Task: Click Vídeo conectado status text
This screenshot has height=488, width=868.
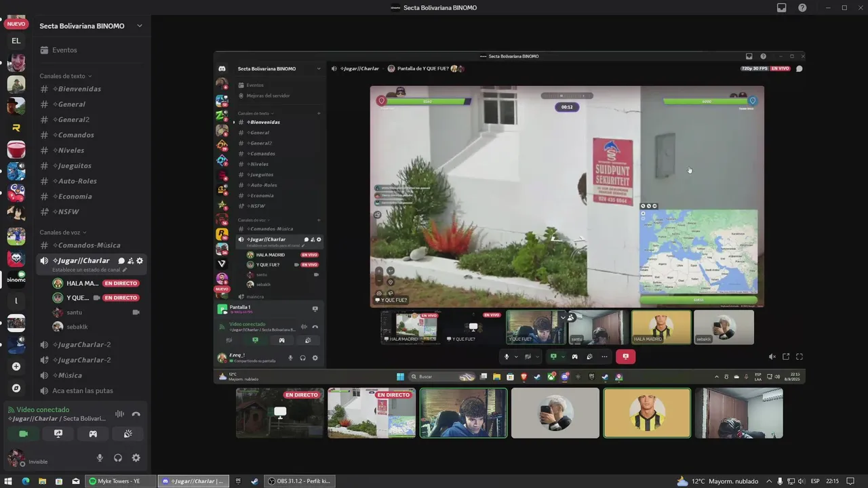Action: 43,410
